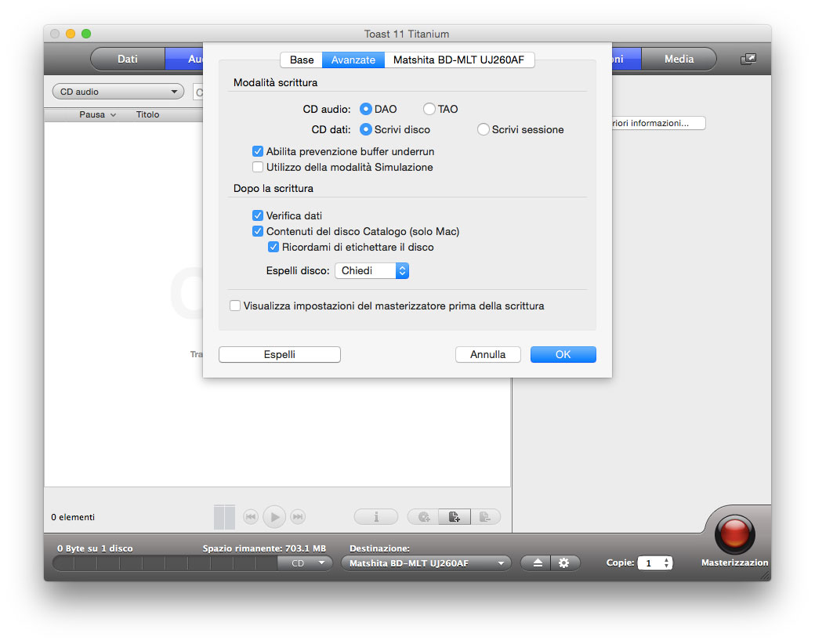
Task: Click the 'Dopo la scrittura' section heading
Action: (273, 188)
